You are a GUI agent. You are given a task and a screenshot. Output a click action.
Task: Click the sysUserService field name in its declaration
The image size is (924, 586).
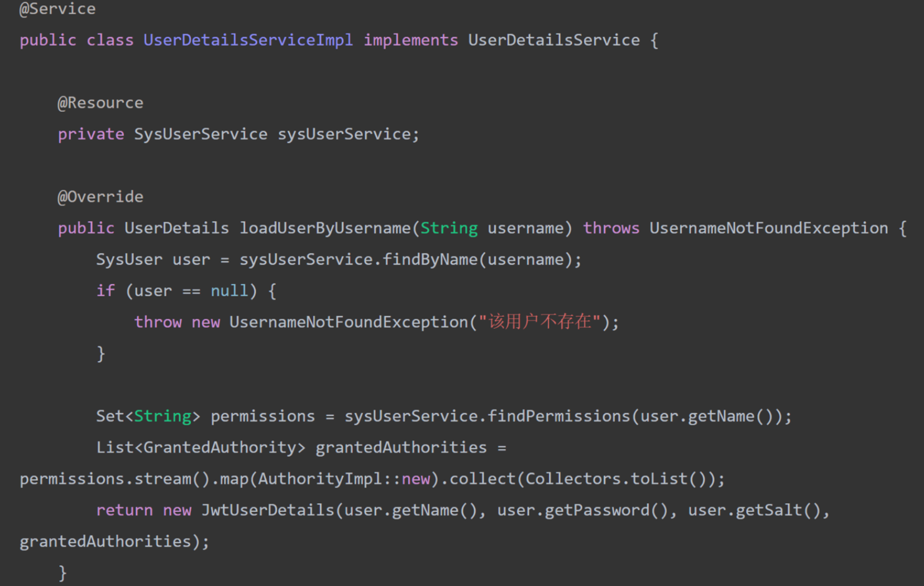pyautogui.click(x=344, y=135)
